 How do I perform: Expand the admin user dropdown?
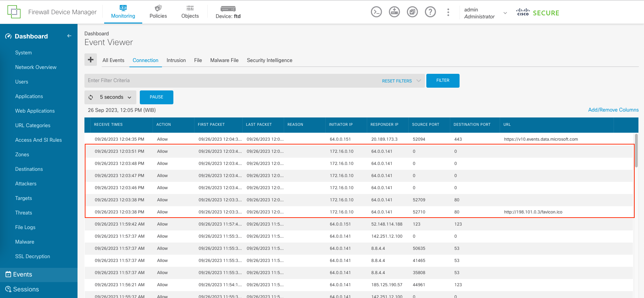pos(505,13)
